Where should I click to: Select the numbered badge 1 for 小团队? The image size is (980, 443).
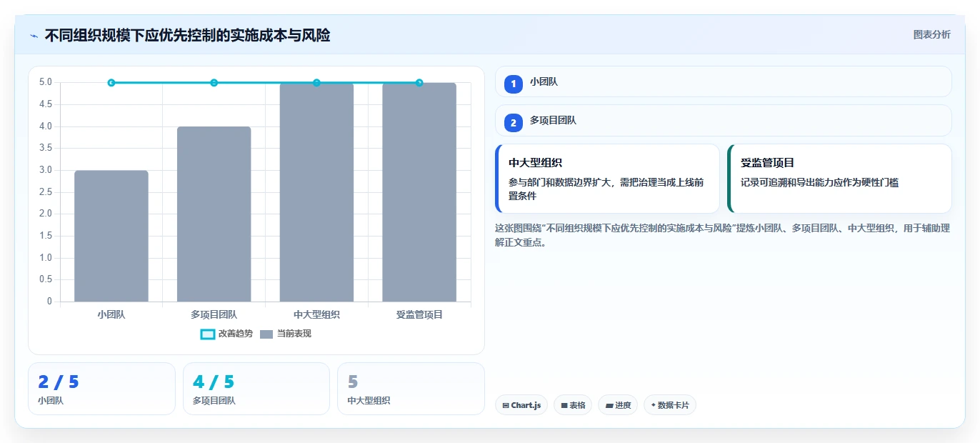coord(513,84)
